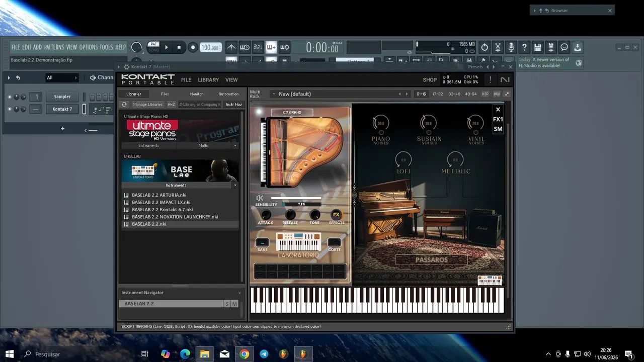Toggle the Instr Nav button
The width and height of the screenshot is (644, 362).
pyautogui.click(x=233, y=105)
